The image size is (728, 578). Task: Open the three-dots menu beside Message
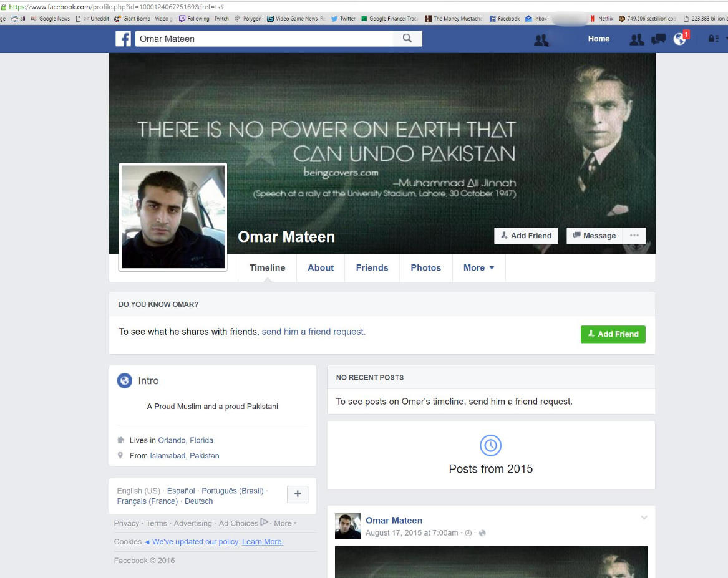click(634, 236)
